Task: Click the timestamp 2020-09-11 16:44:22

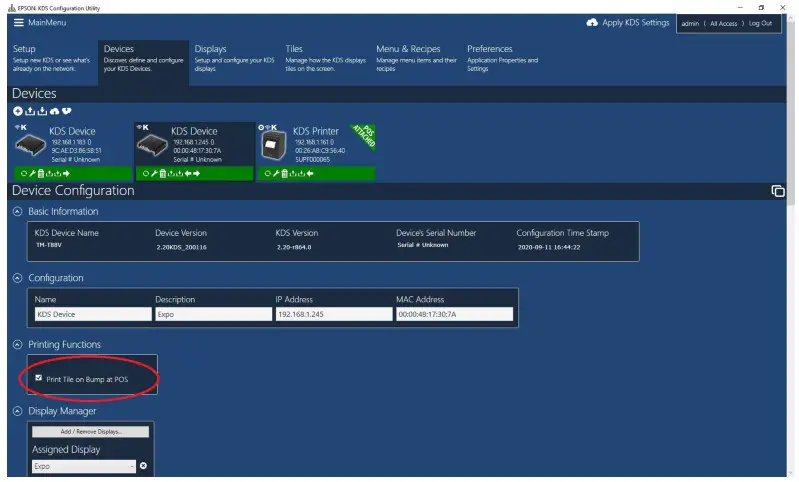Action: 549,247
